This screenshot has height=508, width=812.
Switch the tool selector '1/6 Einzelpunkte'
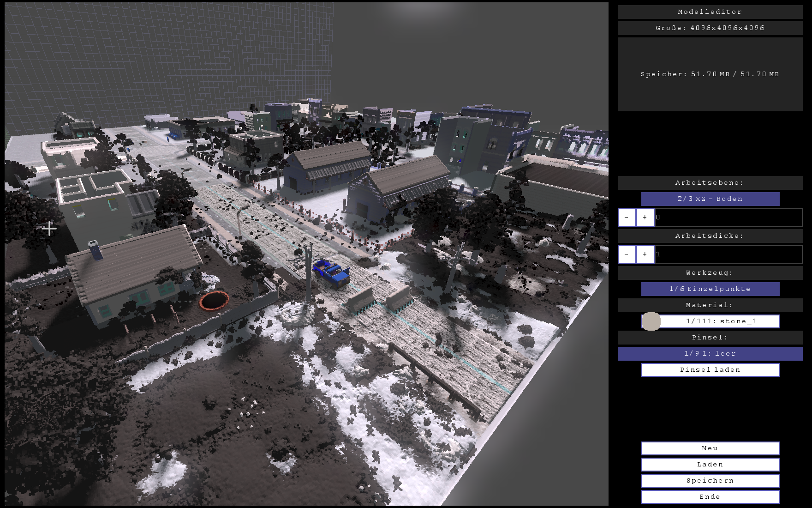(x=710, y=289)
